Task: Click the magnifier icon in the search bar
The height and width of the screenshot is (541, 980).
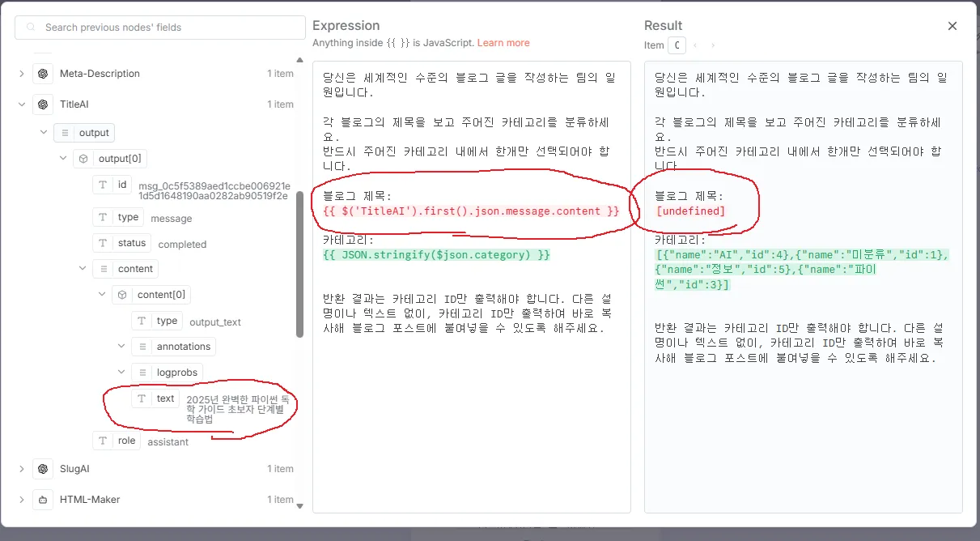Action: click(x=28, y=27)
